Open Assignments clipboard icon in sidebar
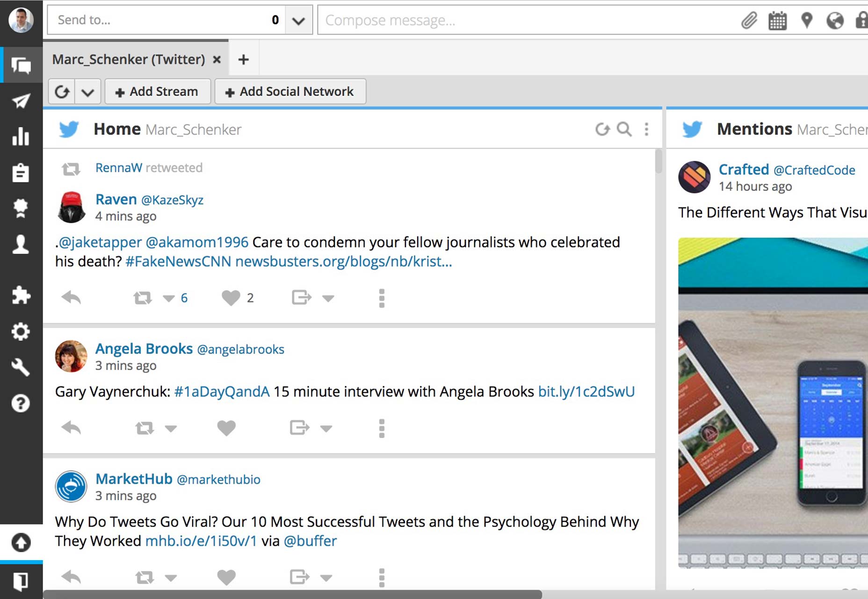Image resolution: width=868 pixels, height=599 pixels. click(21, 172)
